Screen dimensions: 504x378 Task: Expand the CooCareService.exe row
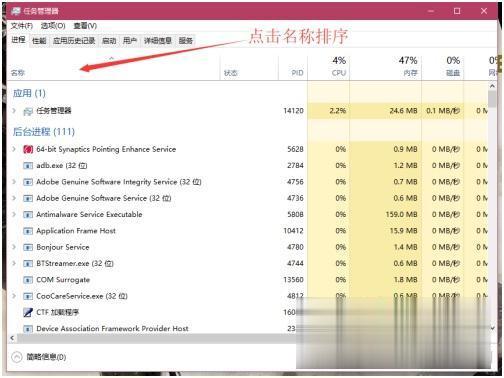point(14,296)
